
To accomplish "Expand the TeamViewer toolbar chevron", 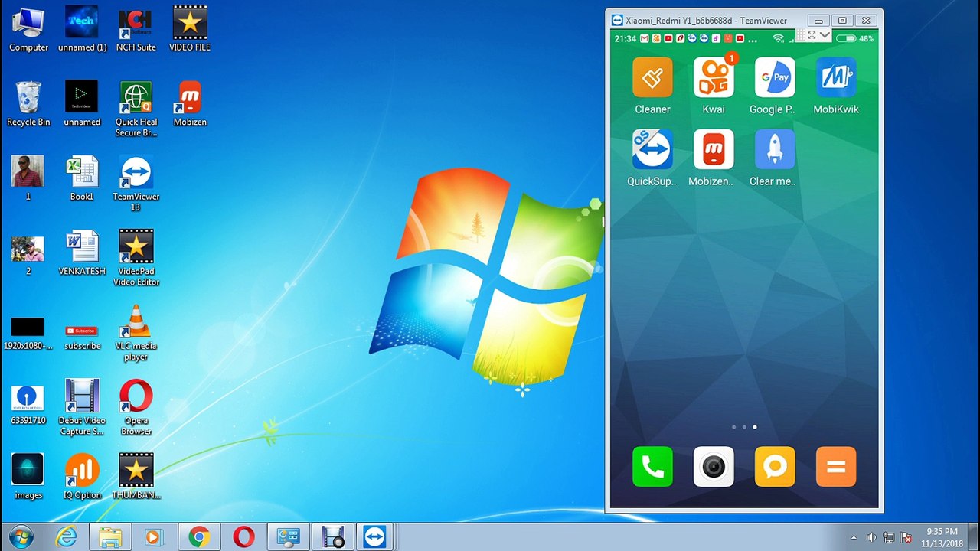I will [x=825, y=35].
